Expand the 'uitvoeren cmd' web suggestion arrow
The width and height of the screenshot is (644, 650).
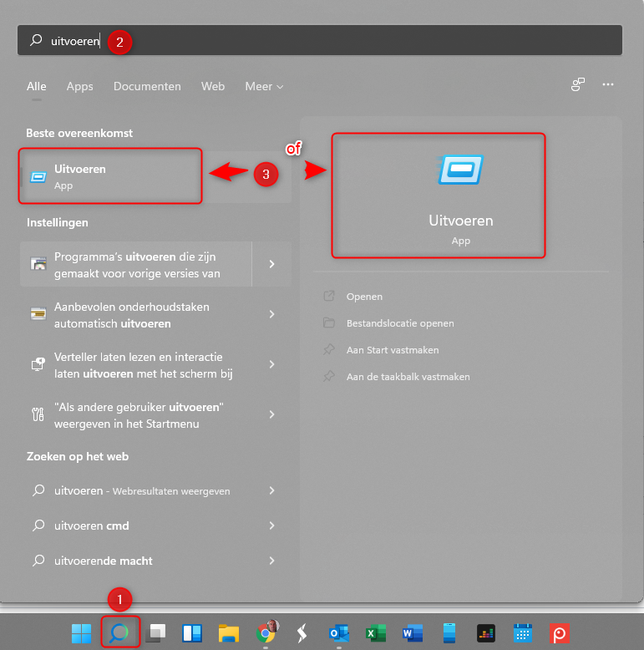pyautogui.click(x=271, y=526)
